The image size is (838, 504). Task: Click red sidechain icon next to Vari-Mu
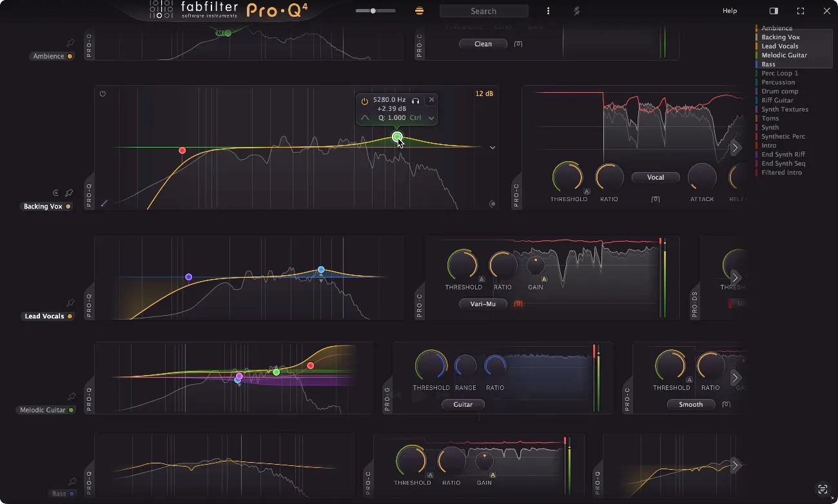coord(518,304)
